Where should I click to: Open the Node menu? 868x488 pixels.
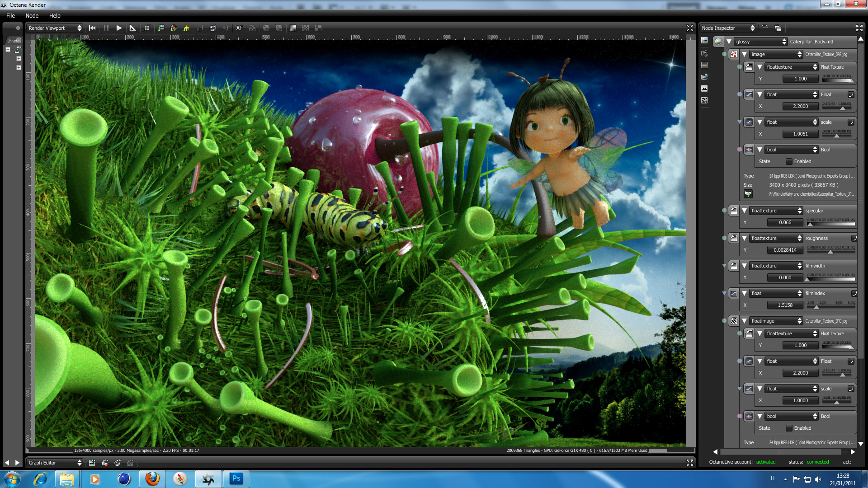[x=32, y=15]
